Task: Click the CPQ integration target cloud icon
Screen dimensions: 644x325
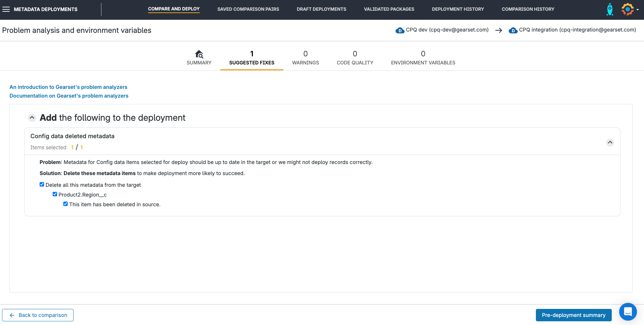Action: pyautogui.click(x=513, y=31)
